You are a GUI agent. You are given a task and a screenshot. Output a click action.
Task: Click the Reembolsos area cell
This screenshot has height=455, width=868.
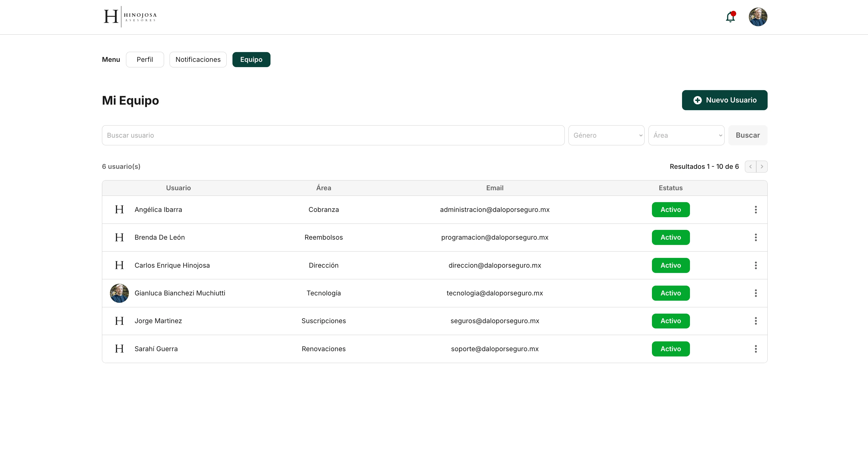[x=324, y=237]
